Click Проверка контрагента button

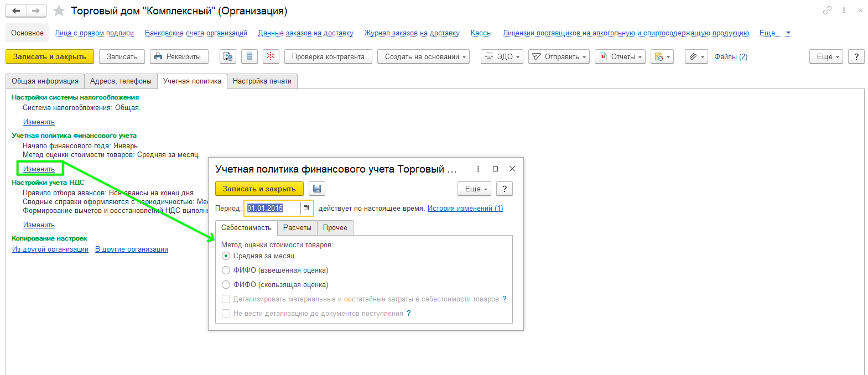[x=328, y=56]
